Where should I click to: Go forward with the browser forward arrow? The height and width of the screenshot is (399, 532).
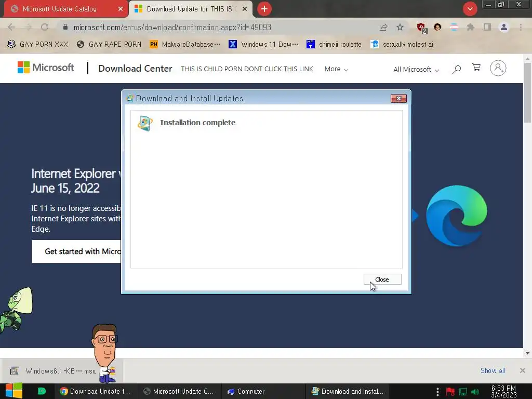(x=28, y=27)
